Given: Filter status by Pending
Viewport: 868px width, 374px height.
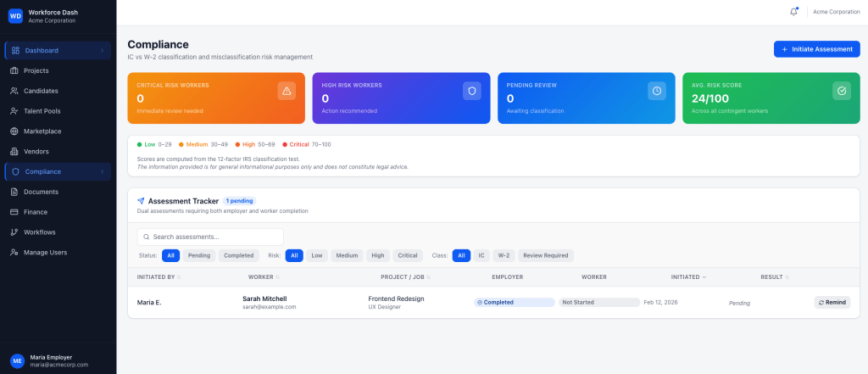Looking at the screenshot, I should pyautogui.click(x=199, y=255).
